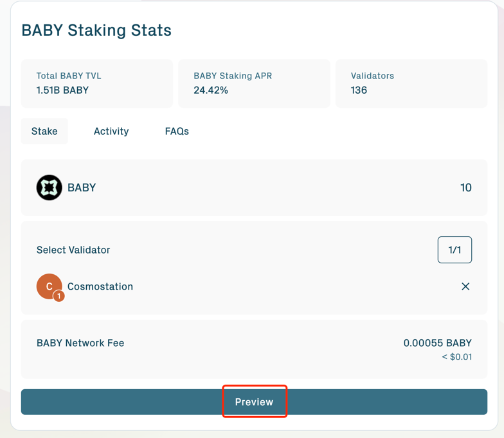Click the 0.00055 BABY network fee value

(437, 343)
